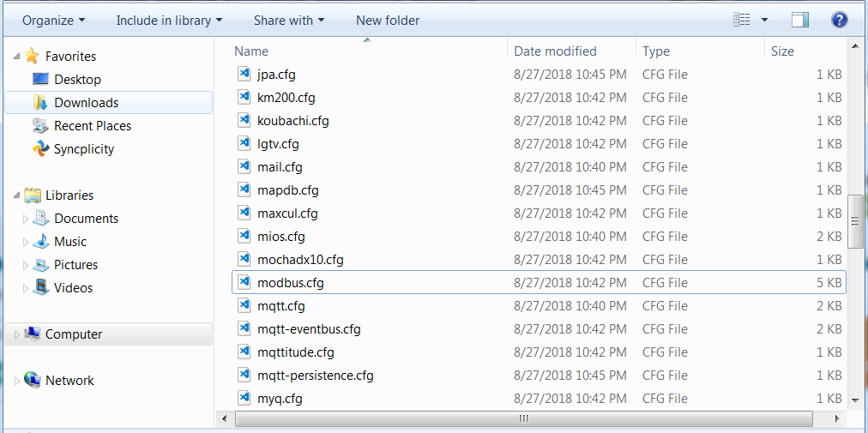Expand the Documents library node
The height and width of the screenshot is (433, 868).
coord(25,219)
